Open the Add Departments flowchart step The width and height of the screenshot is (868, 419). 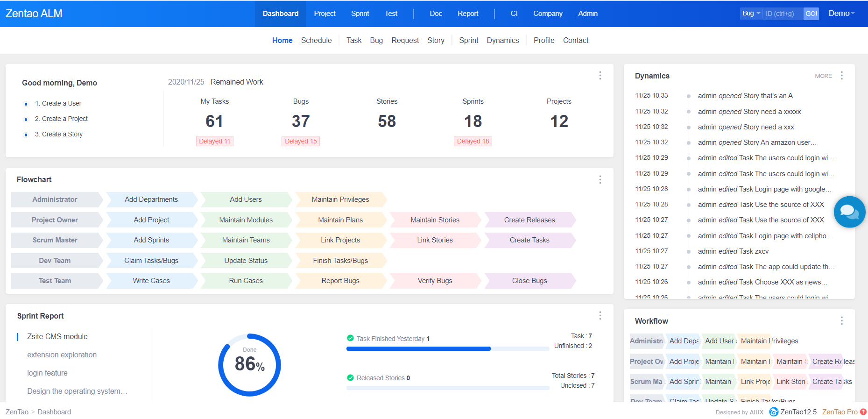coord(151,199)
